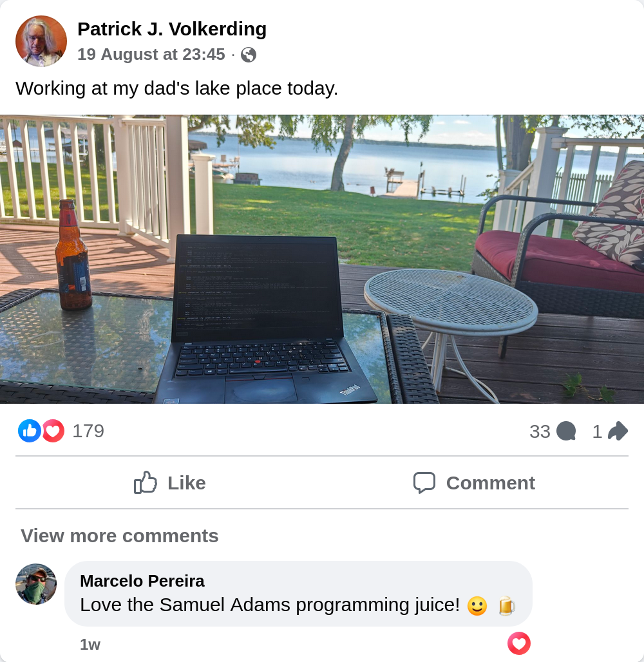Open Marcelo Pereira's profile name
The image size is (644, 662).
pos(142,581)
